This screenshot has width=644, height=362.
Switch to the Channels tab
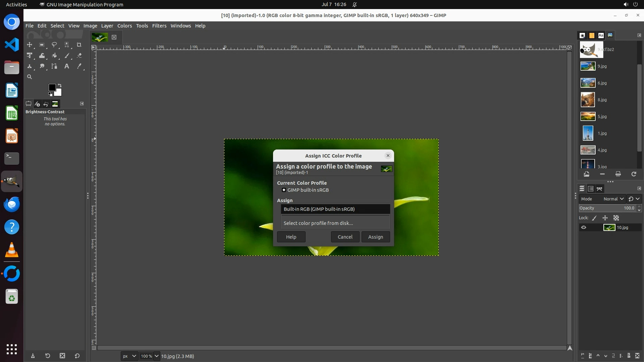coord(591,189)
